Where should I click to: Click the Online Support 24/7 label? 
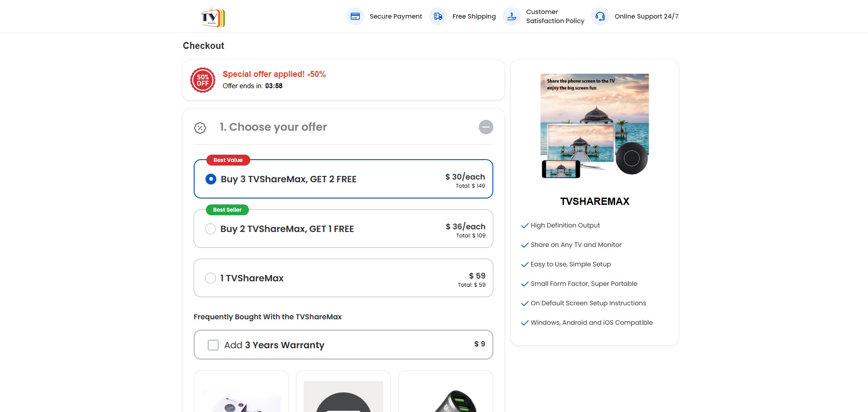click(x=646, y=16)
